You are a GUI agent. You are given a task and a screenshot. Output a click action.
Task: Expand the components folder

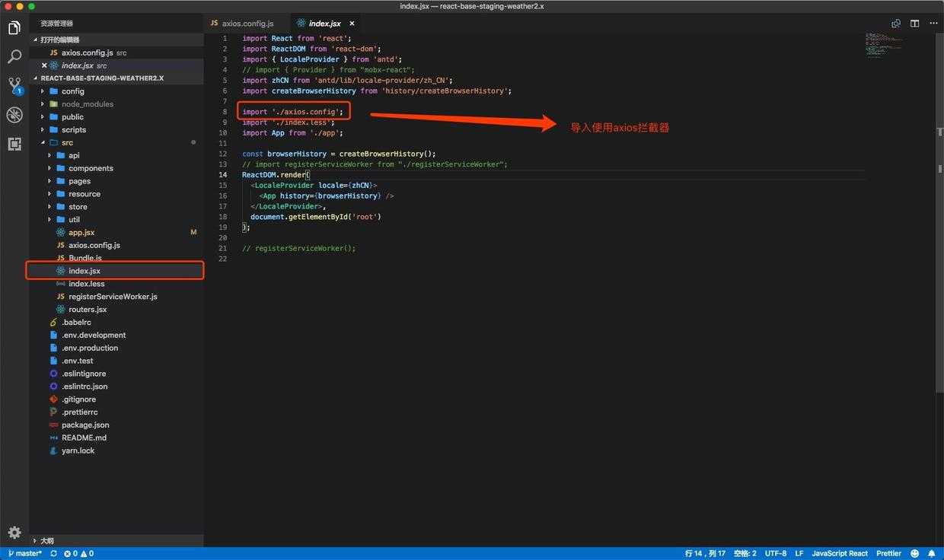[91, 168]
